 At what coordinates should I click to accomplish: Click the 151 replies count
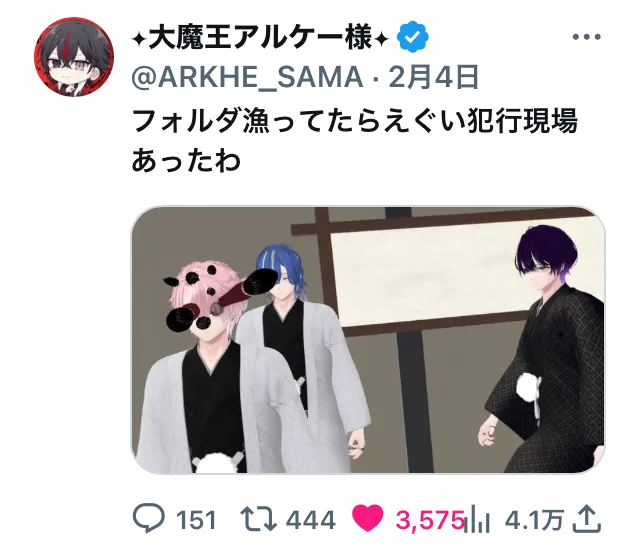coord(196,520)
